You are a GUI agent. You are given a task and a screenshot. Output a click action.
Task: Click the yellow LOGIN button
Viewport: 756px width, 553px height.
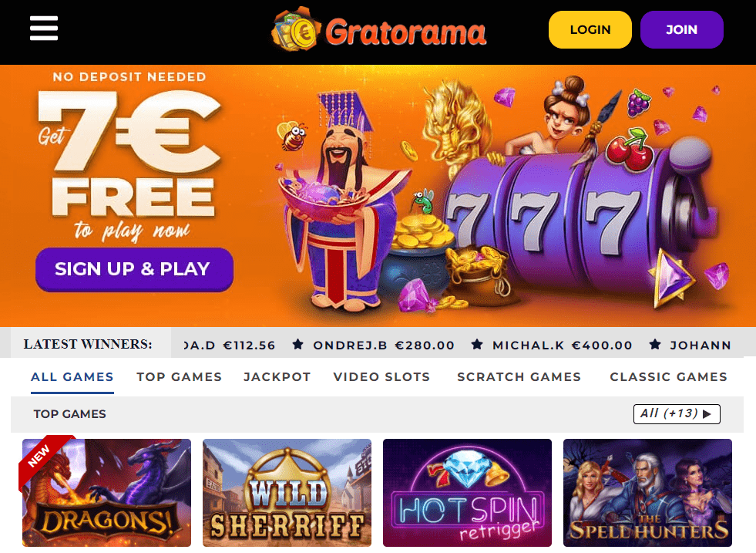pyautogui.click(x=590, y=30)
